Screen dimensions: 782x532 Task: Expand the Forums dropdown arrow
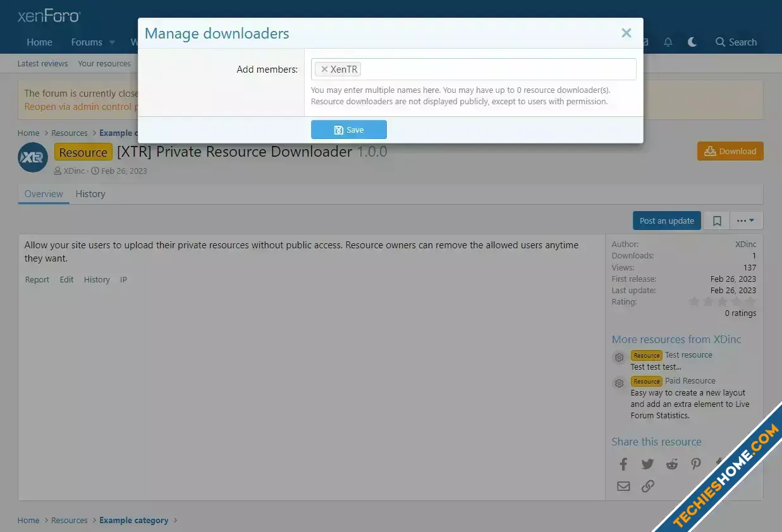click(112, 42)
